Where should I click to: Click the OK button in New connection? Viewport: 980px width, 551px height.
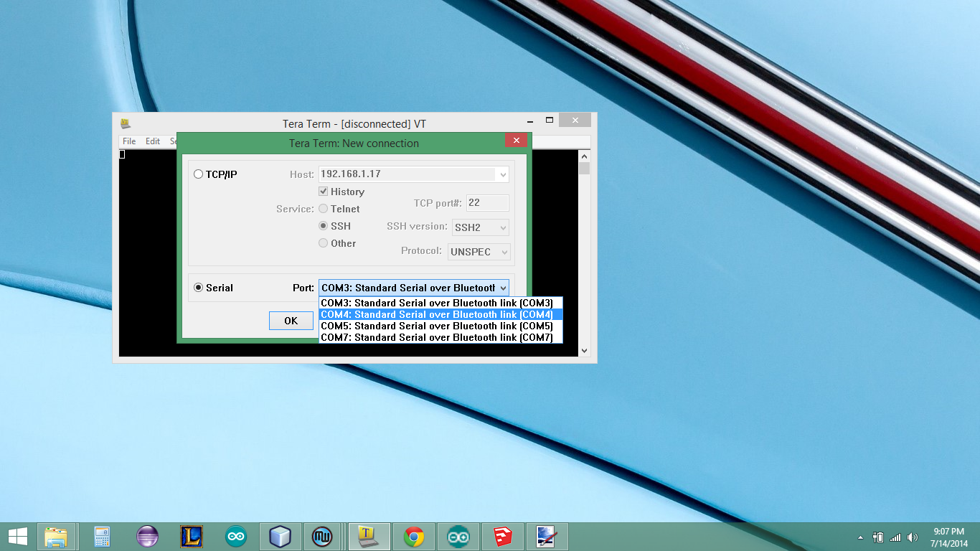(x=291, y=321)
